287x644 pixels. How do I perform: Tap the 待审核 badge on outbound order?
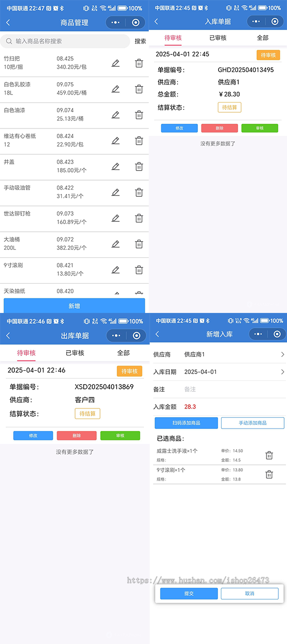pyautogui.click(x=130, y=371)
